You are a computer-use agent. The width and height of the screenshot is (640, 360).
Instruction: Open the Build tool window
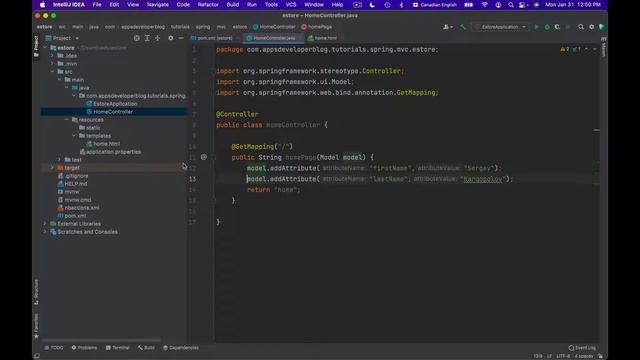coord(146,348)
